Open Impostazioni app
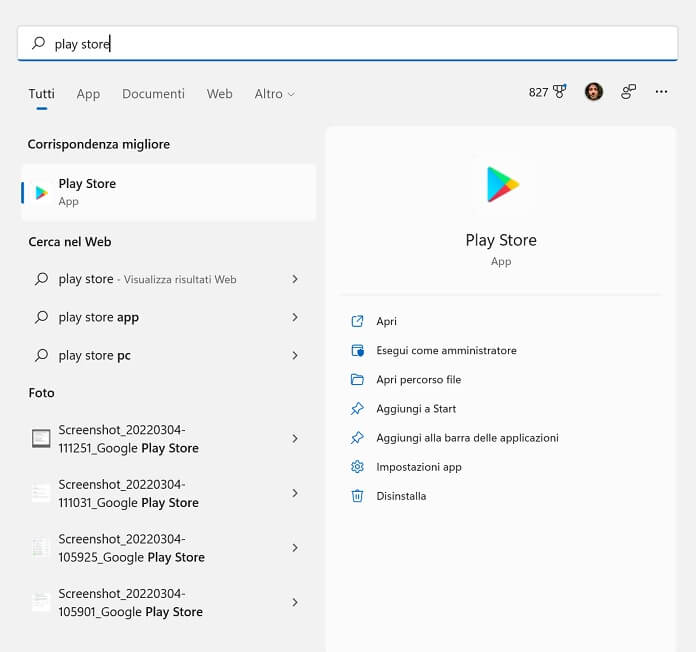 point(419,467)
